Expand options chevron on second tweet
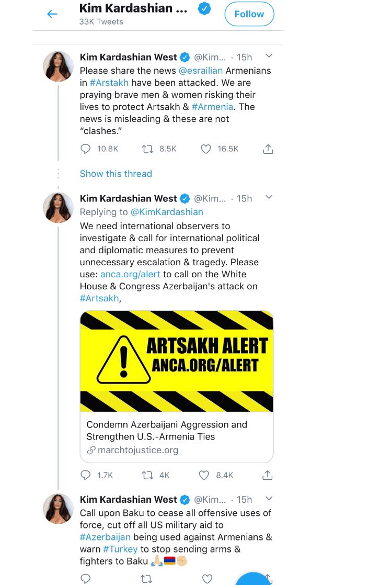 point(269,197)
